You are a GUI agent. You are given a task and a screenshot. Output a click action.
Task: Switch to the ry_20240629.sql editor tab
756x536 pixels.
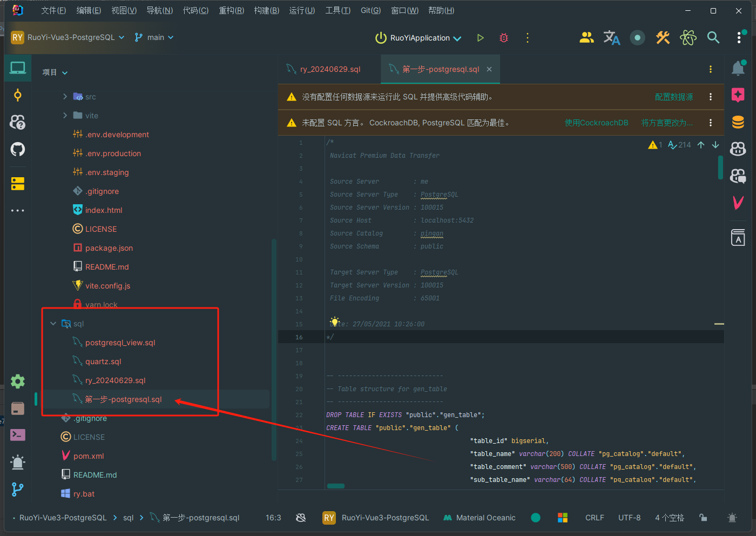329,69
